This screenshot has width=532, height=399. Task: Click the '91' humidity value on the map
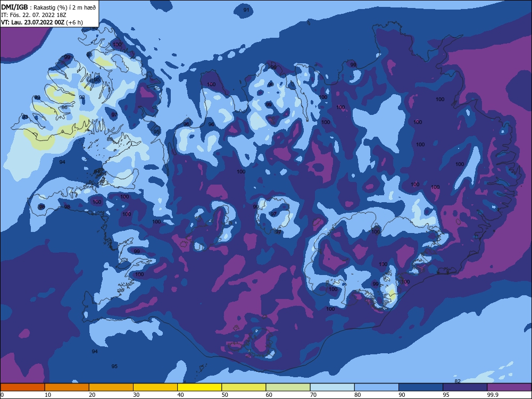(x=246, y=10)
